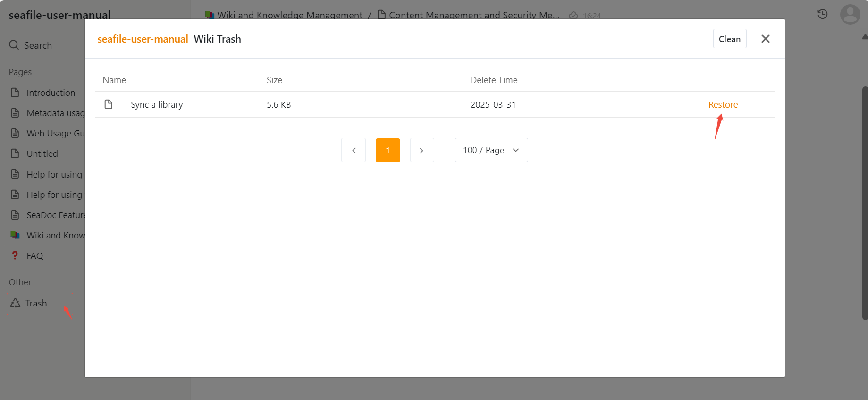Click the Trash recycle icon in sidebar
The height and width of the screenshot is (400, 868).
[x=16, y=303]
